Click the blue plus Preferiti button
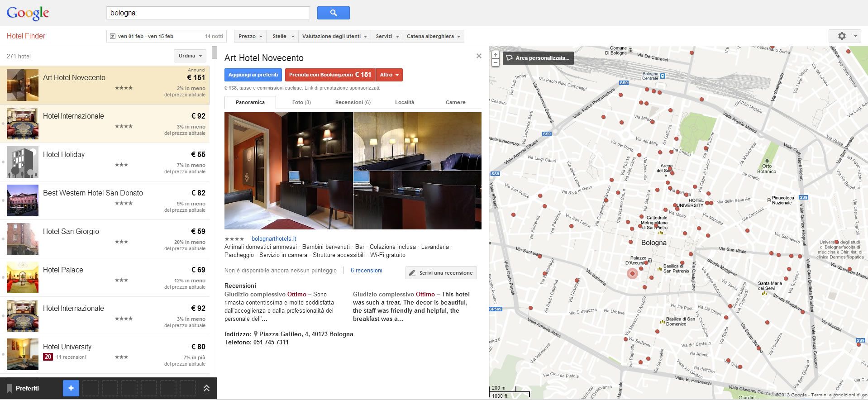Viewport: 868px width, 400px height. 71,388
